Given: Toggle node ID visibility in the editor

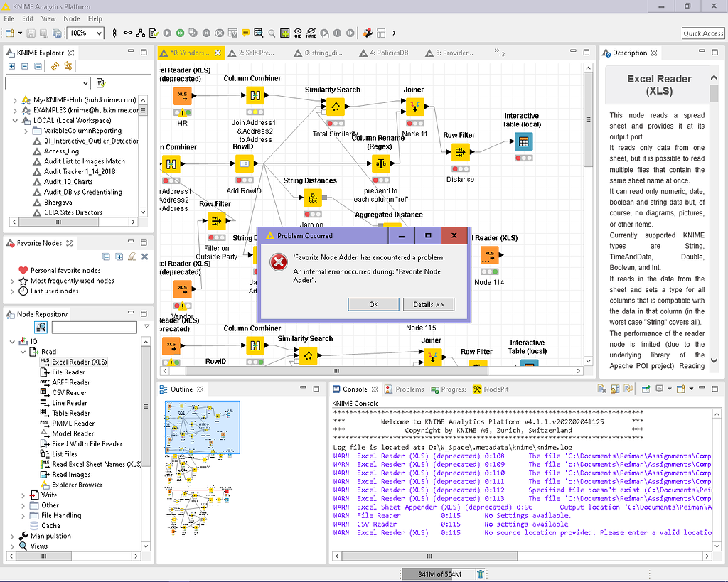Looking at the screenshot, I should (x=297, y=33).
